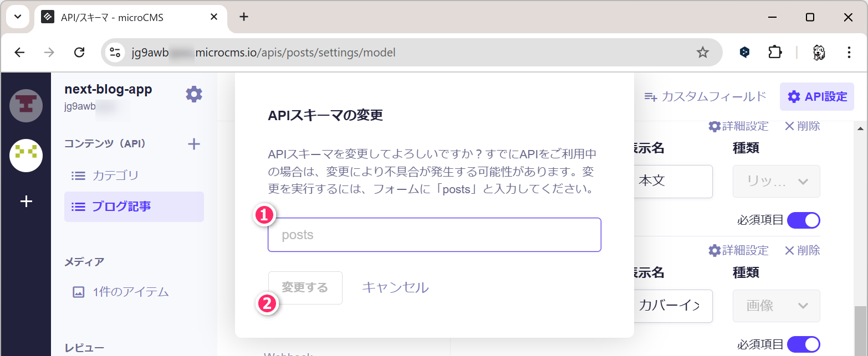Viewport: 868px width, 356px height.
Task: Expand the 画像 type dropdown
Action: 776,306
